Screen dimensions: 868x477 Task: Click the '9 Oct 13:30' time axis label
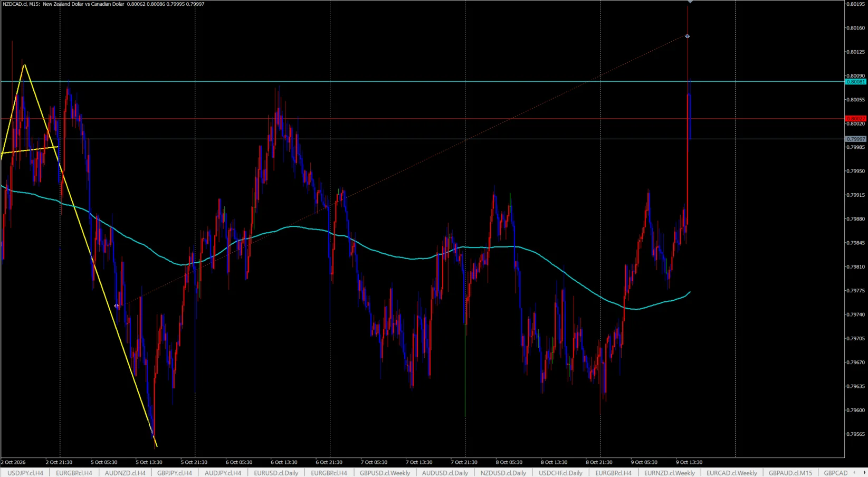[x=689, y=462]
